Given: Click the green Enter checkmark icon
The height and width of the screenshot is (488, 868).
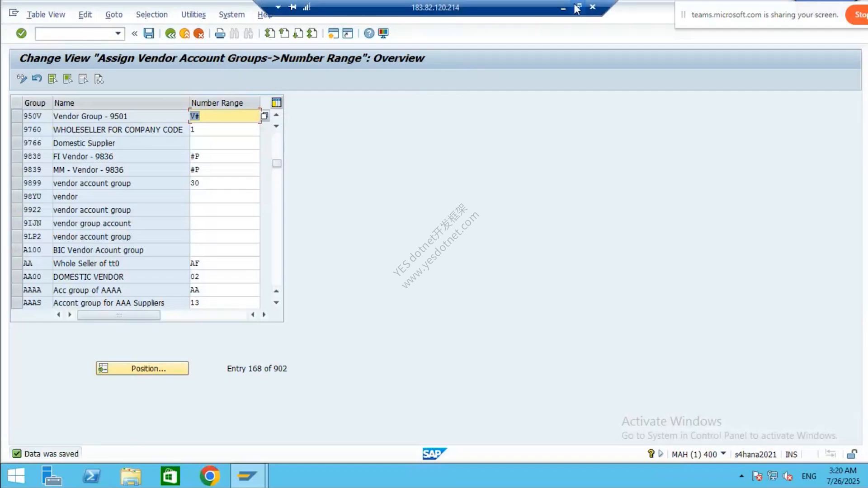Looking at the screenshot, I should coord(21,33).
